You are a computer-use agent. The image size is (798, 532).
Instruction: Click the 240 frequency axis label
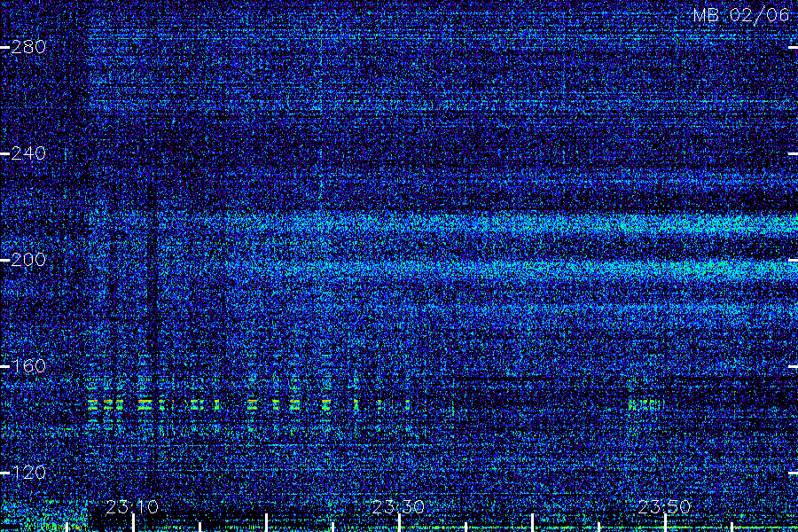(x=28, y=153)
